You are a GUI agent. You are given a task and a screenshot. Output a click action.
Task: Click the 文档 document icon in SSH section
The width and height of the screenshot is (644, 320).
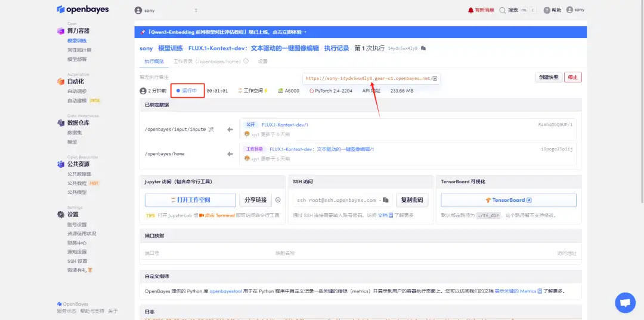pyautogui.click(x=391, y=215)
